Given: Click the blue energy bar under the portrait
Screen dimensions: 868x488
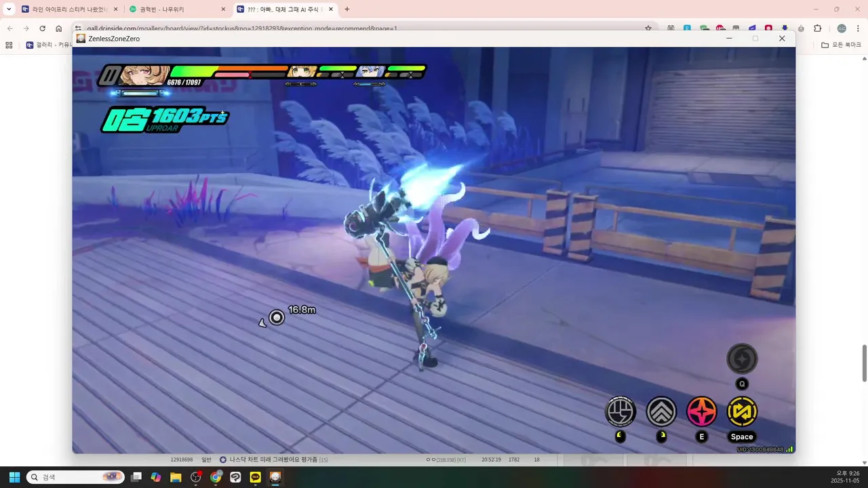Looking at the screenshot, I should coord(140,94).
